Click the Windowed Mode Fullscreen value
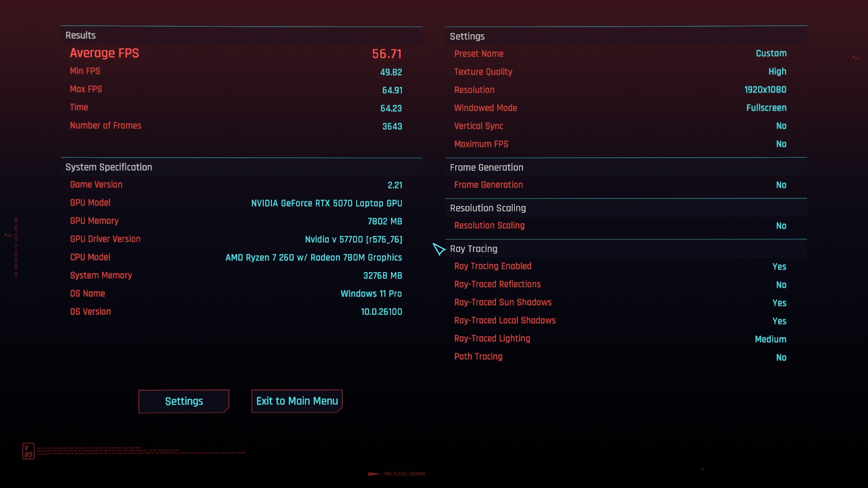 click(766, 108)
